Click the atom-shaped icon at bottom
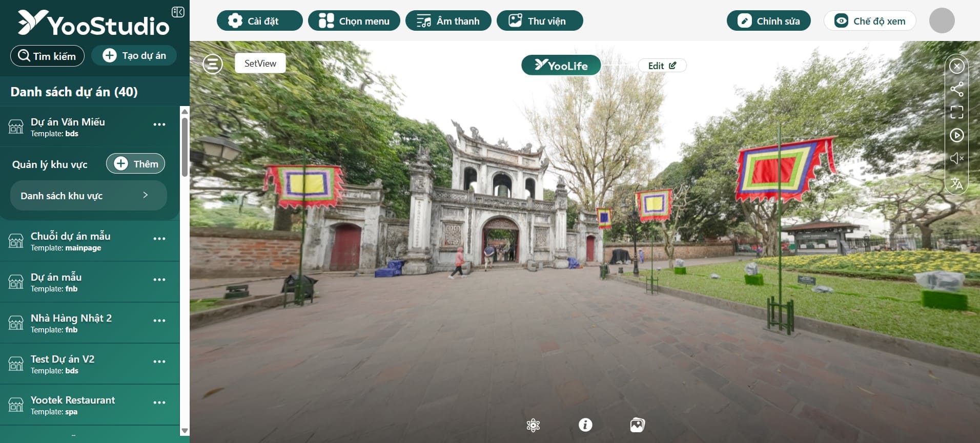The width and height of the screenshot is (980, 443). tap(533, 425)
